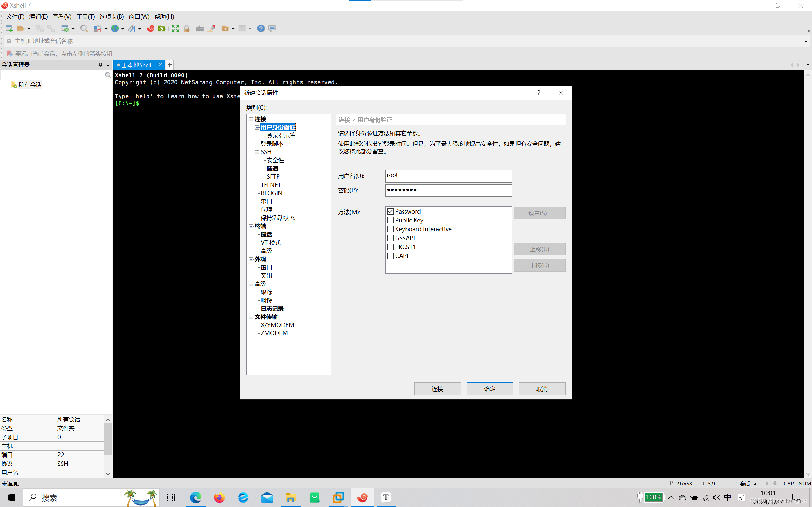The height and width of the screenshot is (507, 812).
Task: Open toolbar Help with the question mark icon
Action: (261, 29)
